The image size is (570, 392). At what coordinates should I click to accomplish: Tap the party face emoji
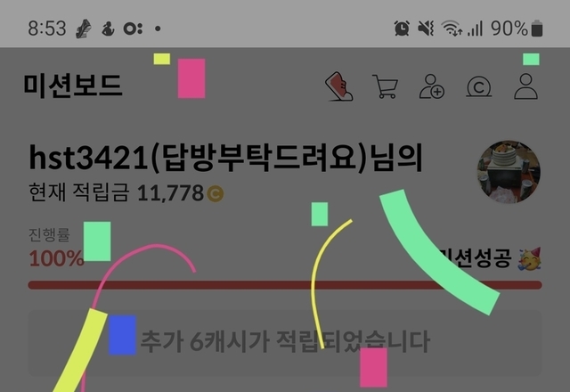click(x=530, y=259)
